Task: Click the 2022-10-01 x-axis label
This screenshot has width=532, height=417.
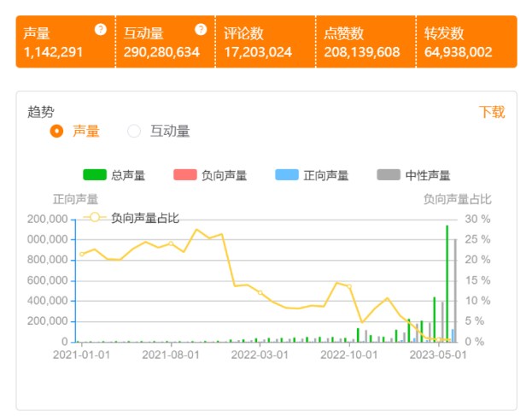Action: (x=349, y=355)
